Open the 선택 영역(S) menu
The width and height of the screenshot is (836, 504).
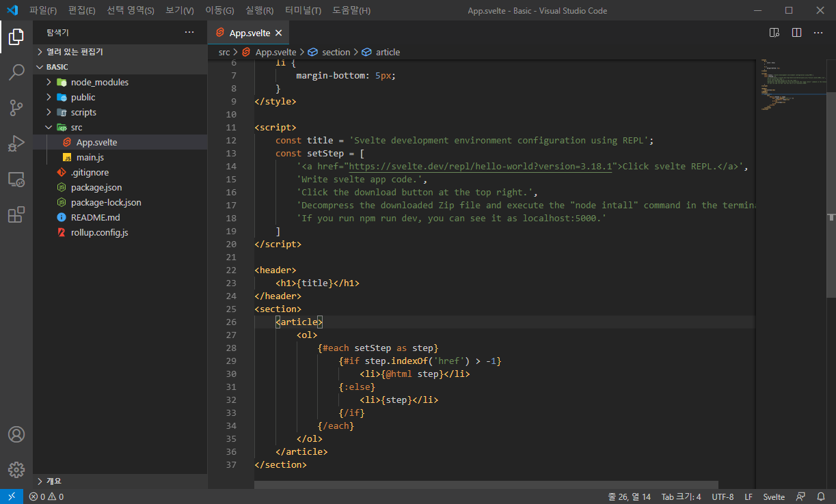(x=131, y=10)
